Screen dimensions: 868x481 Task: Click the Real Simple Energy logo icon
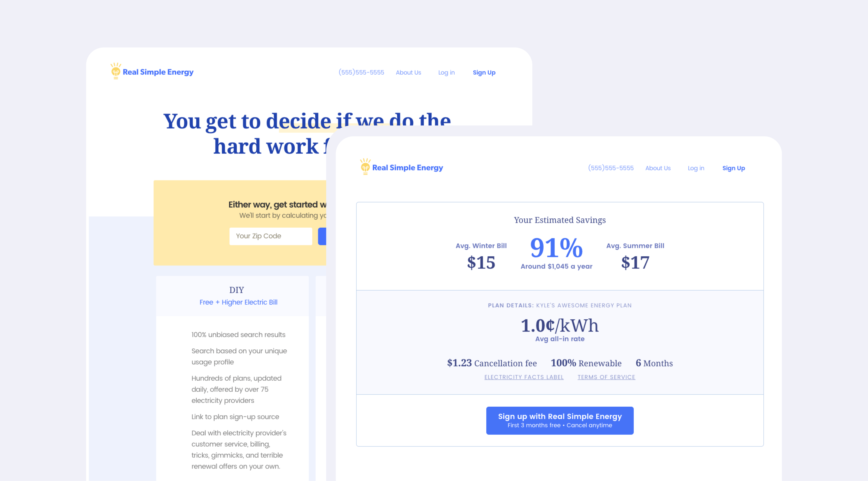pyautogui.click(x=114, y=72)
